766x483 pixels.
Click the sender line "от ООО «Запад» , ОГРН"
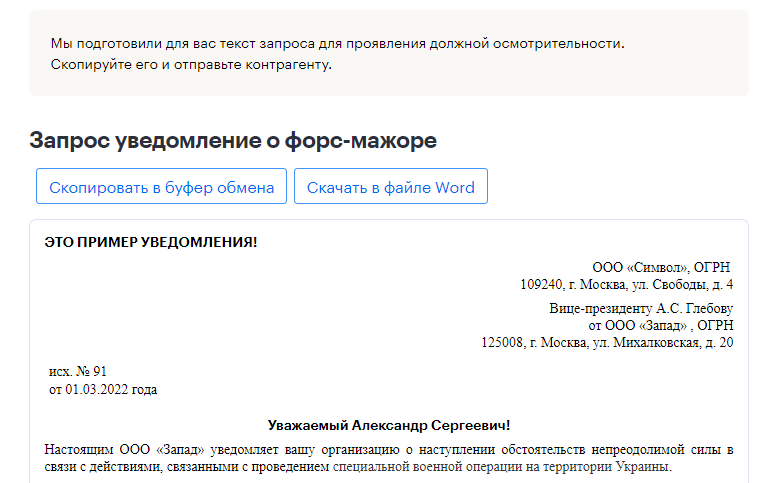(x=660, y=325)
